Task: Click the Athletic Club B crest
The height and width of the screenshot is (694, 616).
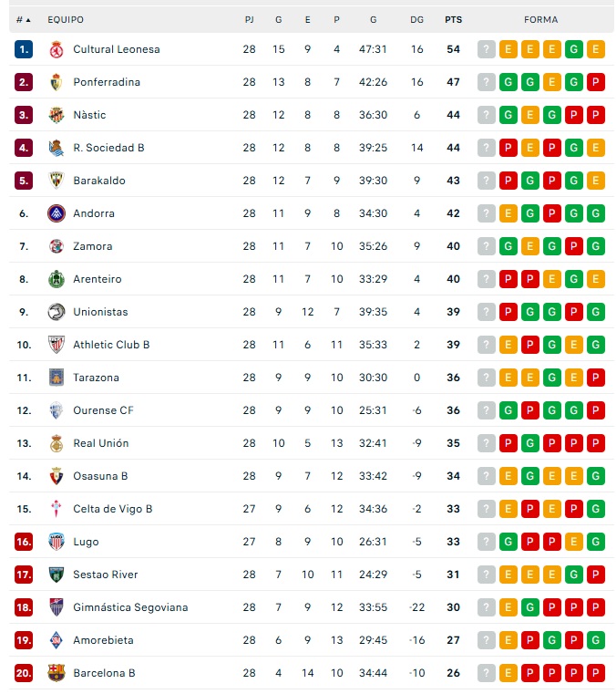Action: 56,345
